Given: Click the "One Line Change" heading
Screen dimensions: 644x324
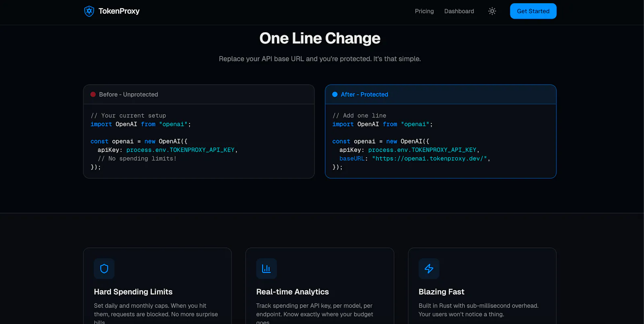Looking at the screenshot, I should point(320,38).
